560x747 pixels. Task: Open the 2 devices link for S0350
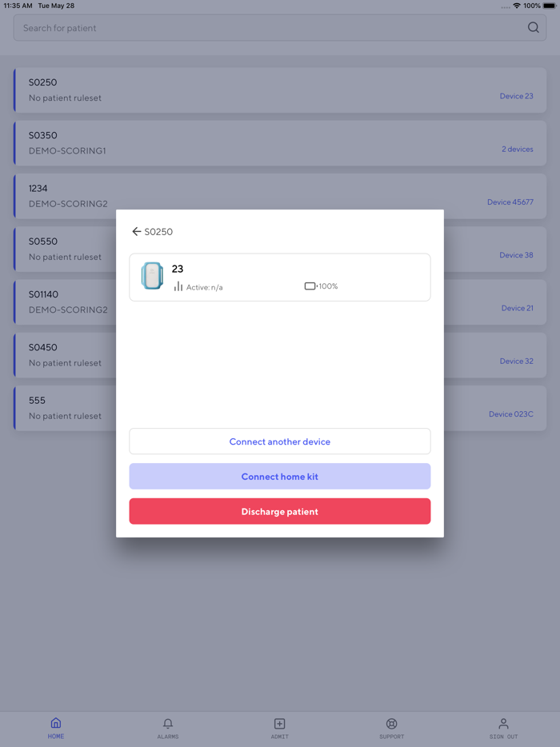[517, 150]
